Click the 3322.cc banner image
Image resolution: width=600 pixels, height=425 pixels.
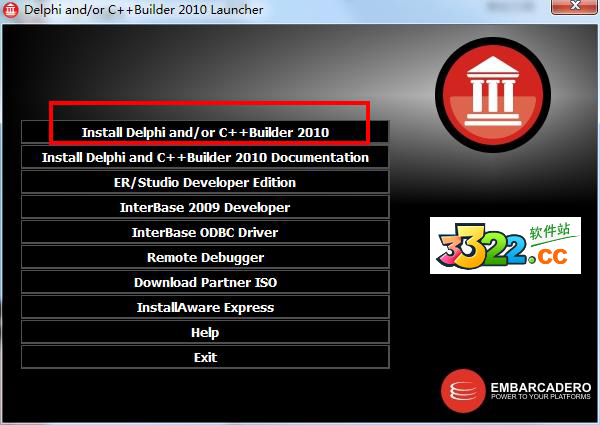(x=505, y=245)
